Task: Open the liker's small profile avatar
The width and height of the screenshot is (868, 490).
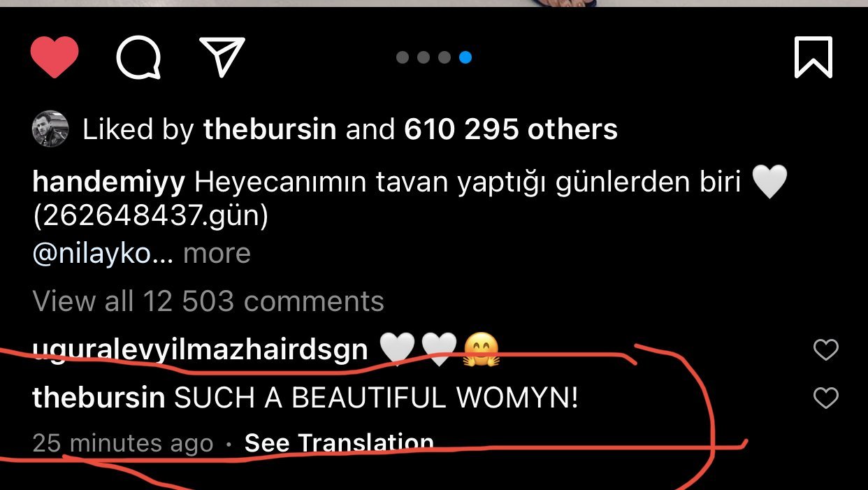Action: (x=50, y=129)
